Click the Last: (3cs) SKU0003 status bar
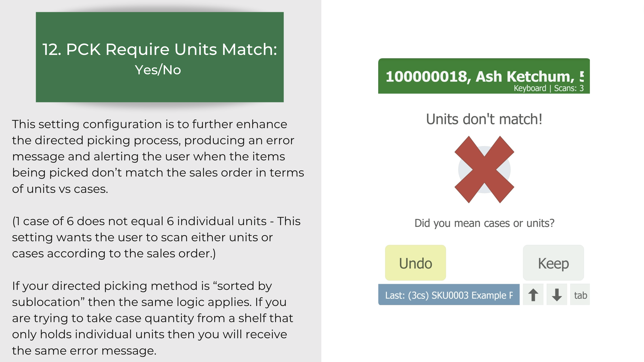Viewport: 644px width, 362px height. (x=449, y=295)
